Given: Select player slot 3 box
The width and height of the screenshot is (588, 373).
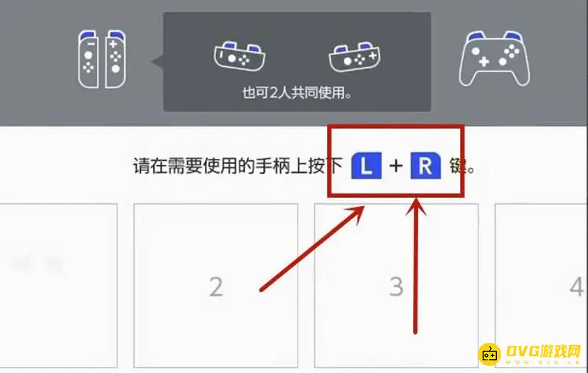Looking at the screenshot, I should (x=396, y=285).
